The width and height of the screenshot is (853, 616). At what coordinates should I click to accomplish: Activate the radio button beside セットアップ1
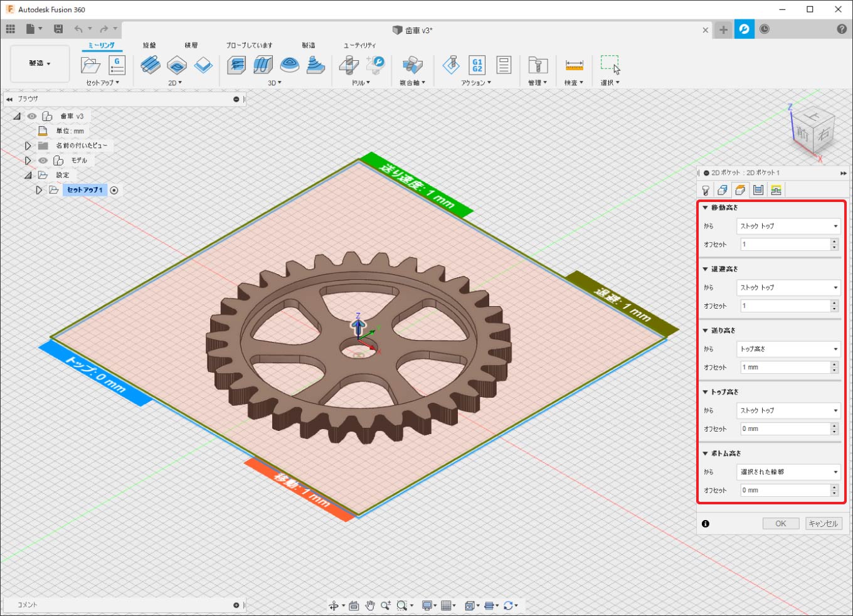click(114, 190)
